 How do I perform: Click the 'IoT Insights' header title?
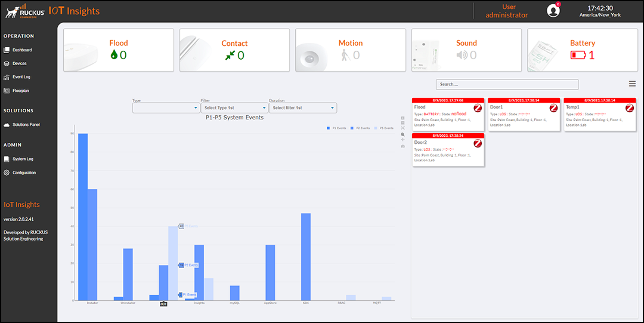point(75,11)
